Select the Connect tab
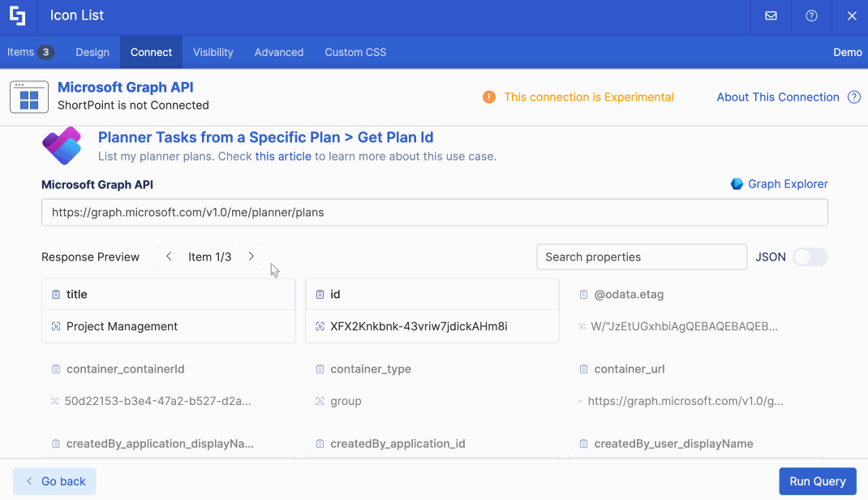 [x=151, y=52]
